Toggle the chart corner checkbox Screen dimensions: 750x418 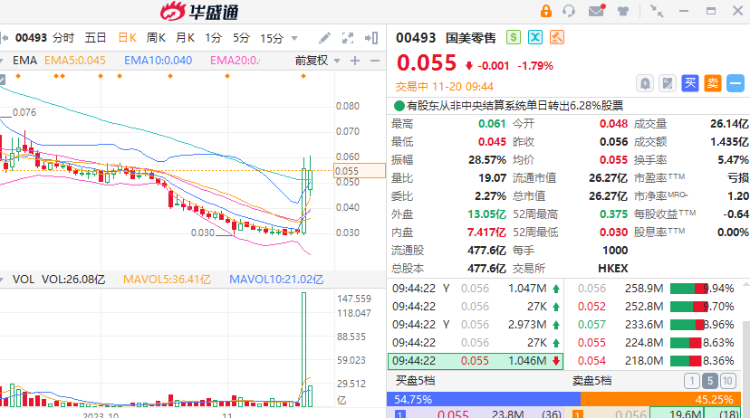click(x=2, y=79)
